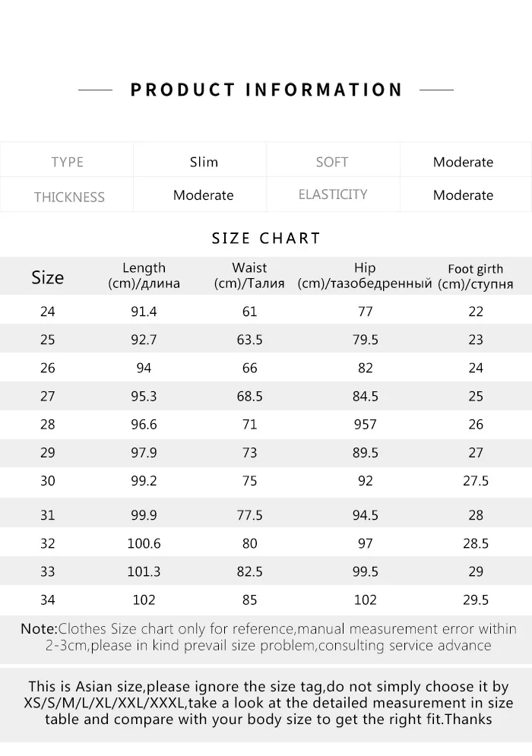
Task: Click the Length (cm) column header
Action: pyautogui.click(x=144, y=276)
